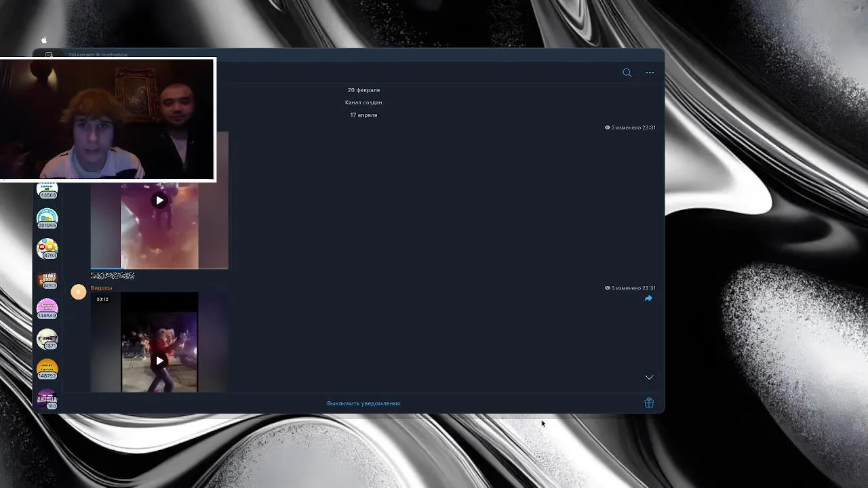Open the orange Видосы avatar circle
Screen dimensions: 868x488
pos(79,291)
